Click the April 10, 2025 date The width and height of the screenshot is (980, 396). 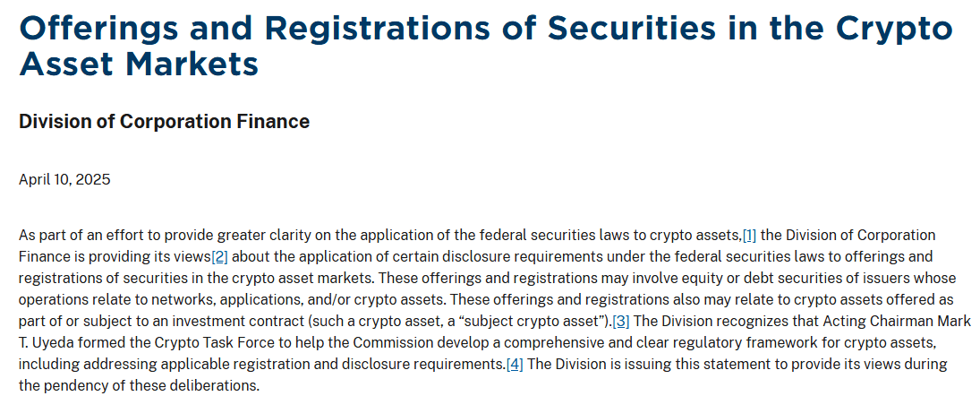[64, 180]
